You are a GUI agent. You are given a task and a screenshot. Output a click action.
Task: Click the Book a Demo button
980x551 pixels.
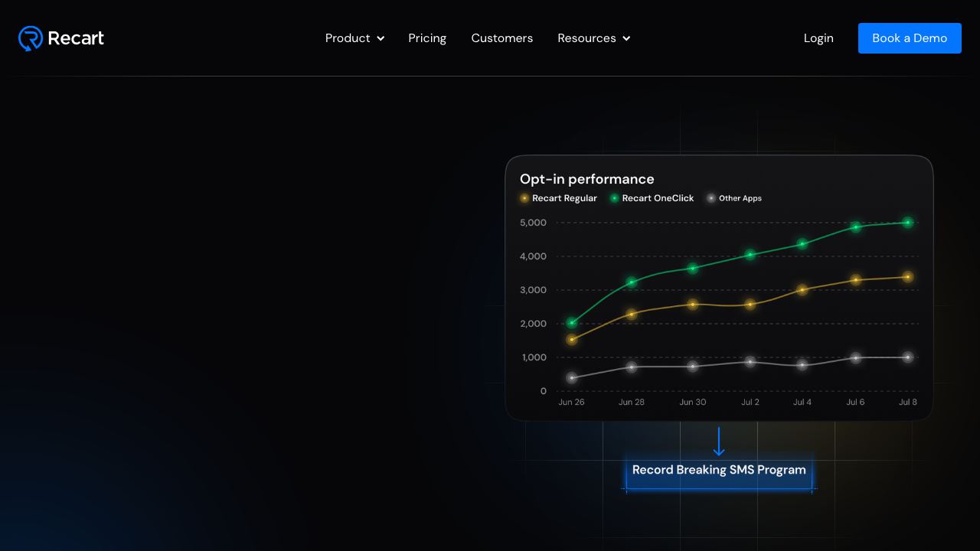(x=910, y=38)
